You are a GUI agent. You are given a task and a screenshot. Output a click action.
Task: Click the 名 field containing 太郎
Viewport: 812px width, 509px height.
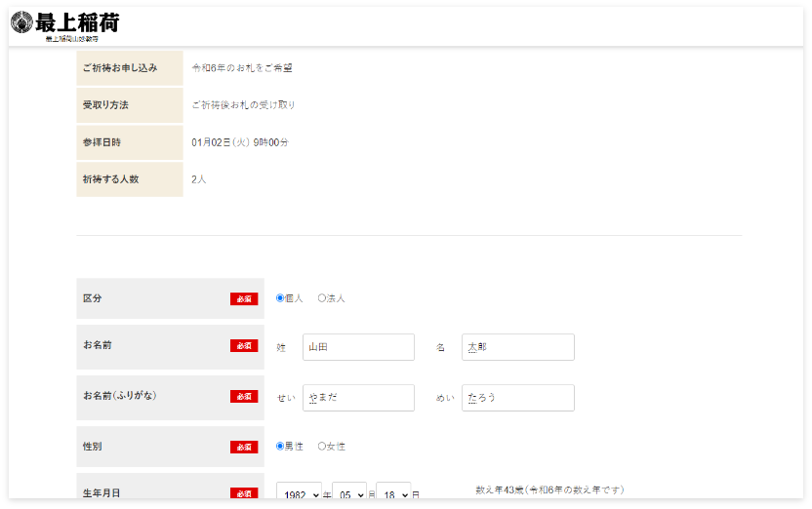[x=517, y=347]
